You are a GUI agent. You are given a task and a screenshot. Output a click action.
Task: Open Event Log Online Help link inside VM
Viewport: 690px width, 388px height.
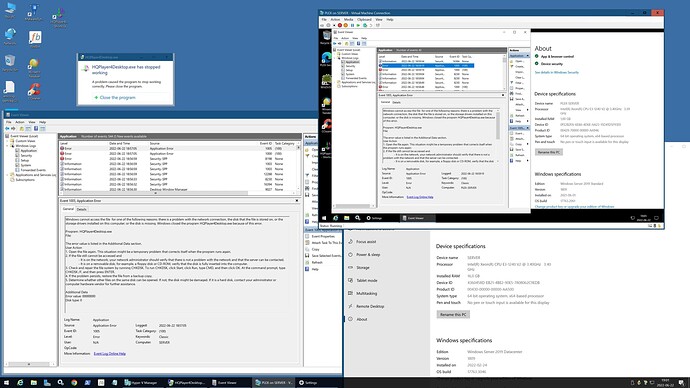(x=420, y=197)
